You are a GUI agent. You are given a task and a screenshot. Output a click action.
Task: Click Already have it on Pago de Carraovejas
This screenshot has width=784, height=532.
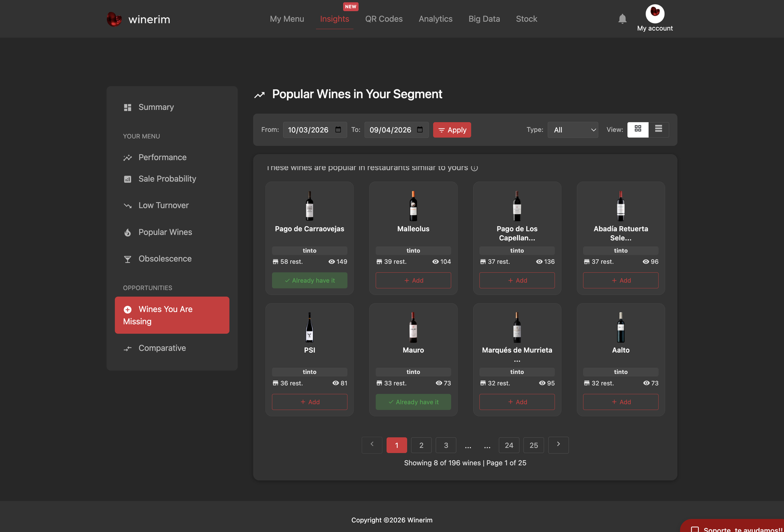pyautogui.click(x=309, y=280)
